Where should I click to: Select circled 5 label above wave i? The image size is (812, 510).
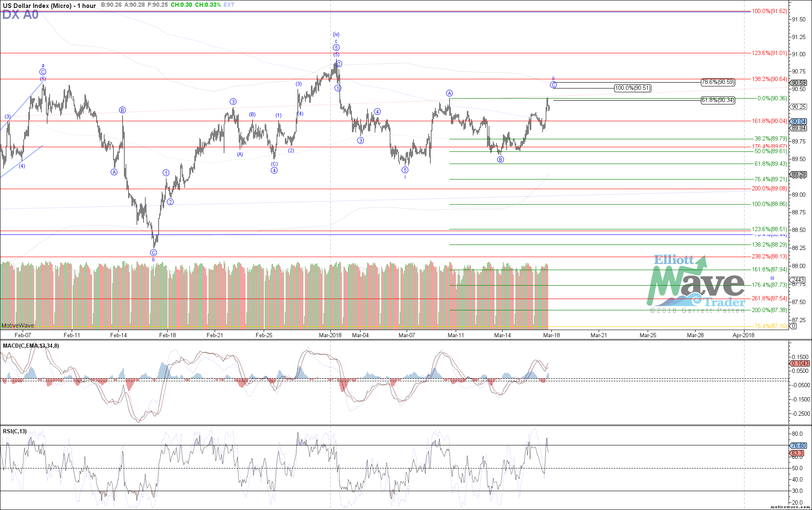pyautogui.click(x=405, y=170)
